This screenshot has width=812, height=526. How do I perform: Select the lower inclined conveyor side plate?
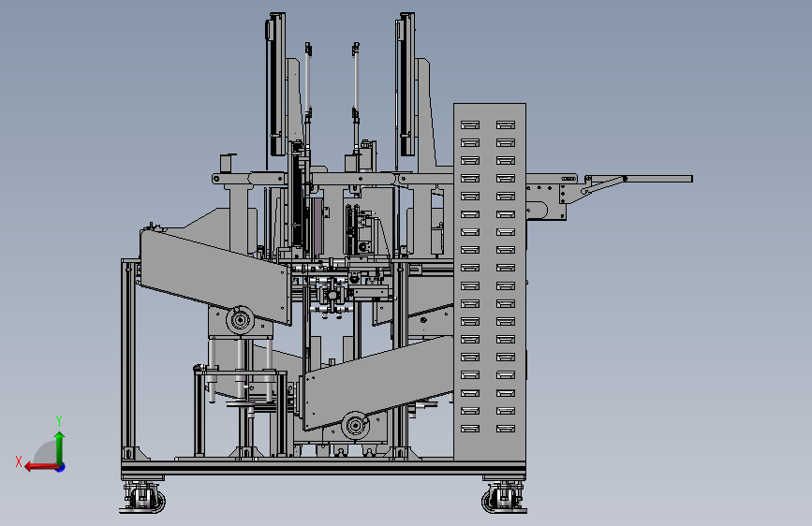coord(378,382)
